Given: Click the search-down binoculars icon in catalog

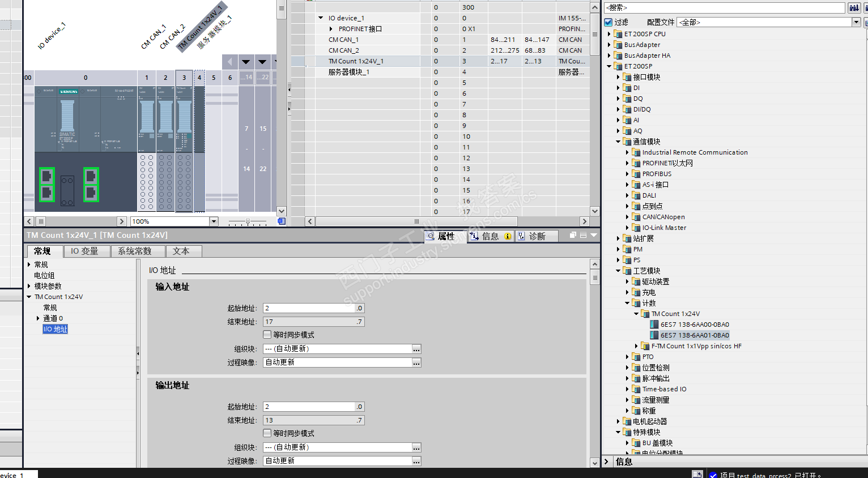Looking at the screenshot, I should [x=854, y=7].
